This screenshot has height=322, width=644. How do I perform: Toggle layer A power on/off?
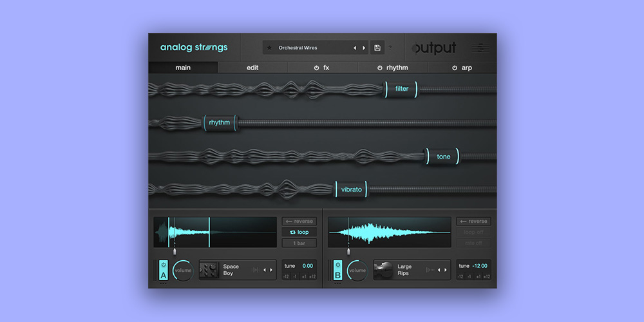(164, 265)
